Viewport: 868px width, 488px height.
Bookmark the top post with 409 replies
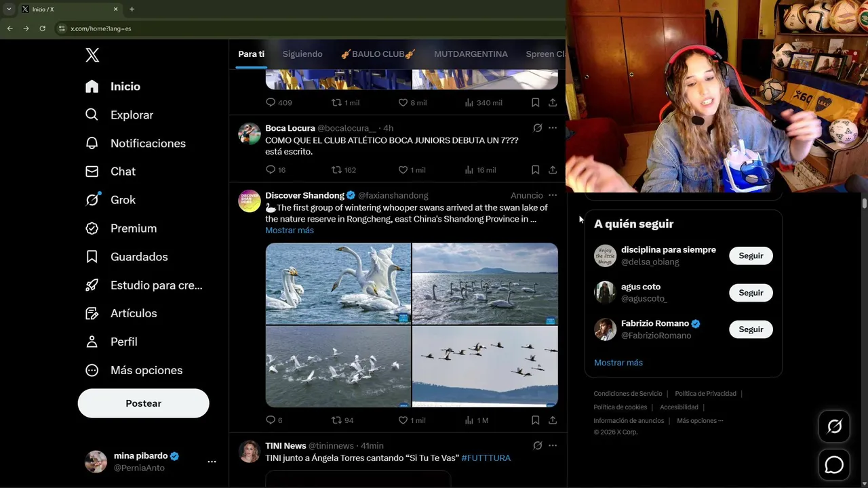pos(535,102)
